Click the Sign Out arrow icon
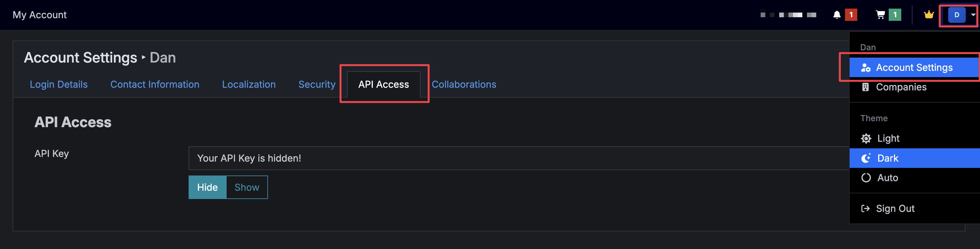The image size is (980, 249). pos(865,208)
